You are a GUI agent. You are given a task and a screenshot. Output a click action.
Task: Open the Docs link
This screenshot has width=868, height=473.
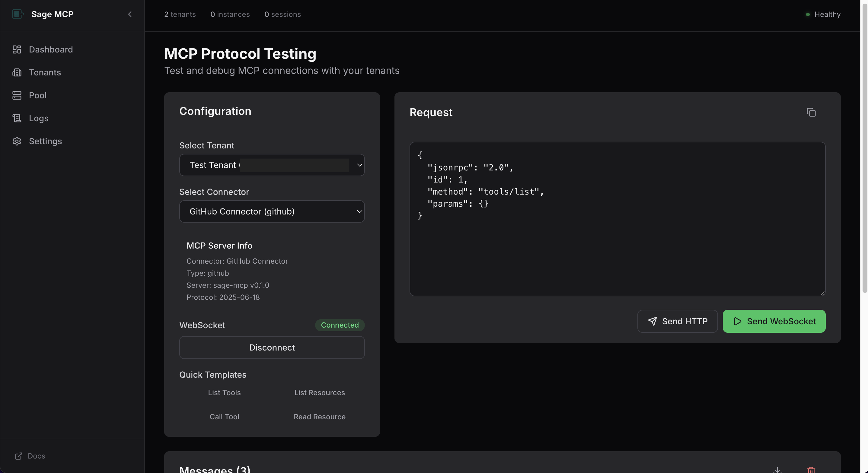click(x=30, y=456)
